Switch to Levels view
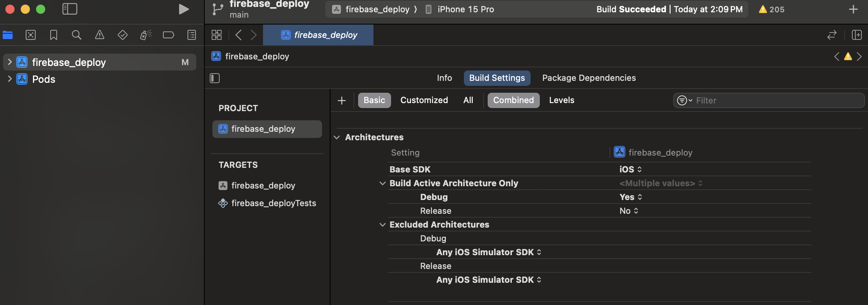Image resolution: width=868 pixels, height=305 pixels. coord(562,100)
